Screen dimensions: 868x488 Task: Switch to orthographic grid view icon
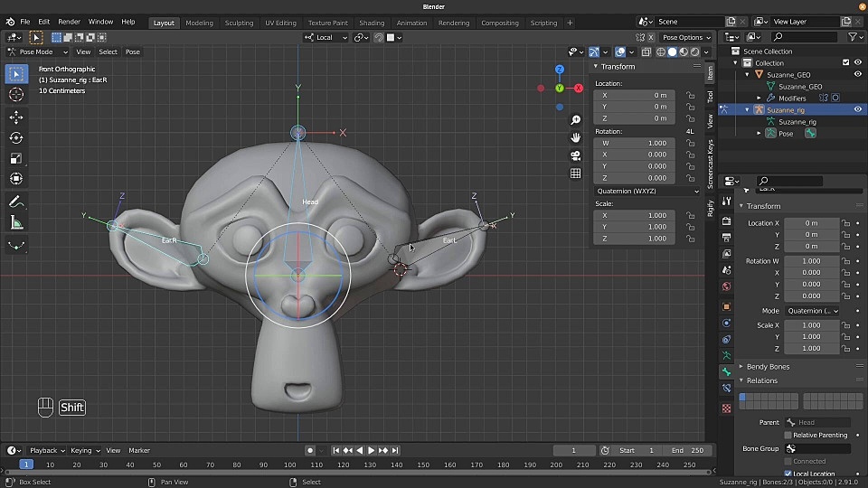pyautogui.click(x=575, y=174)
